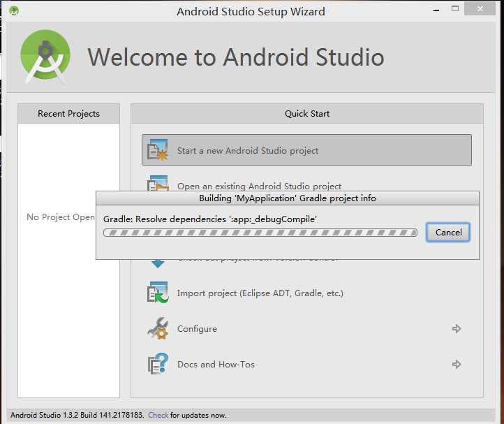Click the Check for updates link
The height and width of the screenshot is (424, 504).
tap(158, 415)
